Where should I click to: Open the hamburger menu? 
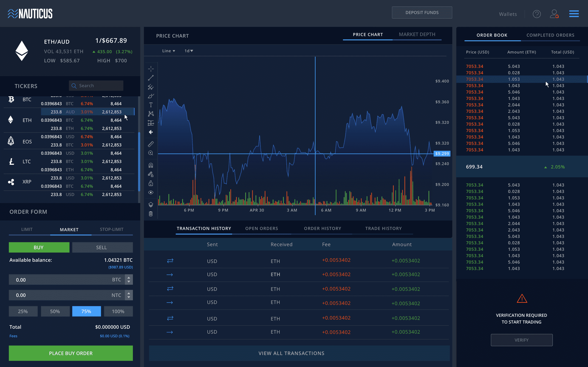click(574, 14)
